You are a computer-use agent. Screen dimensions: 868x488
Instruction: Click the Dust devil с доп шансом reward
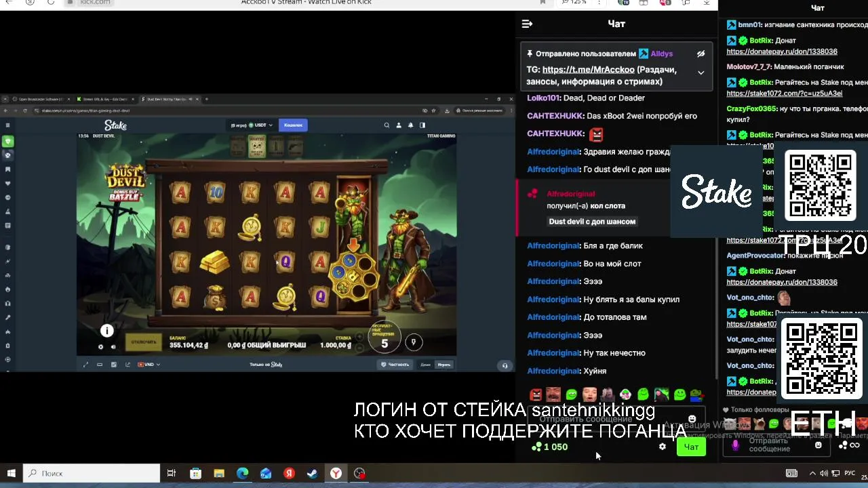[x=592, y=222]
